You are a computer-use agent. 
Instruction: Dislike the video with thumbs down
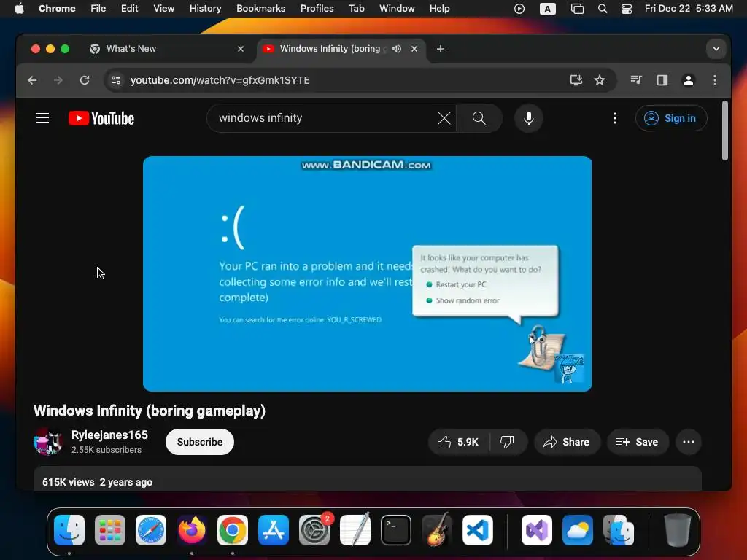pos(507,442)
